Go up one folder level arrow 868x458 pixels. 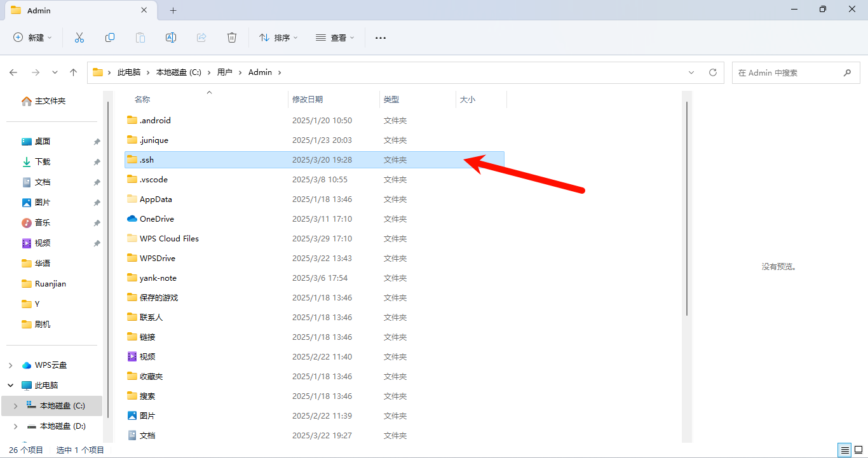(74, 72)
